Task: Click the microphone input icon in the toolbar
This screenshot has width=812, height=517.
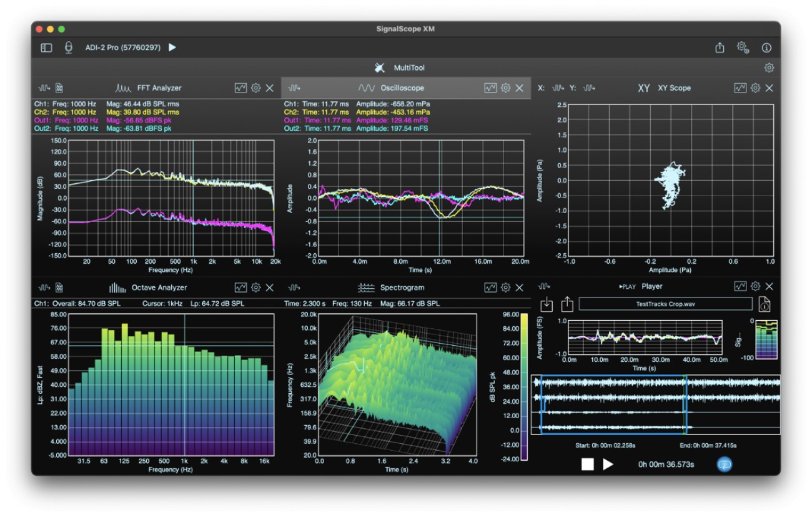Action: click(x=68, y=47)
